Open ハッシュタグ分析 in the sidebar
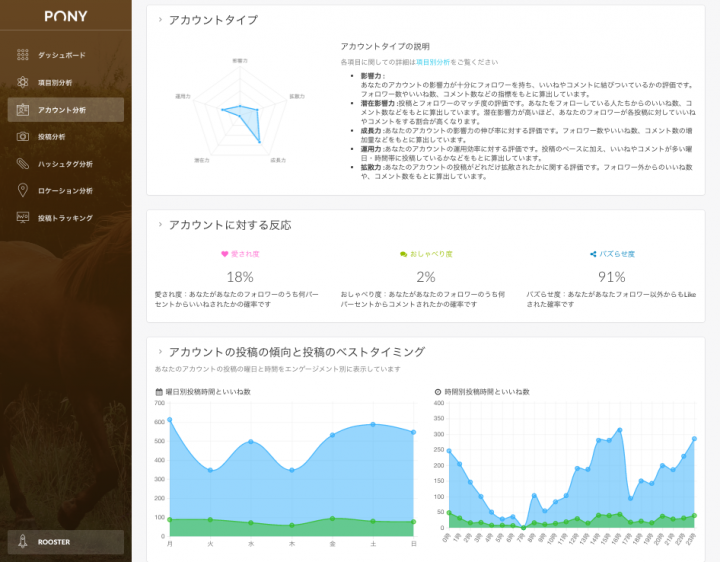720x562 pixels. coord(66,164)
